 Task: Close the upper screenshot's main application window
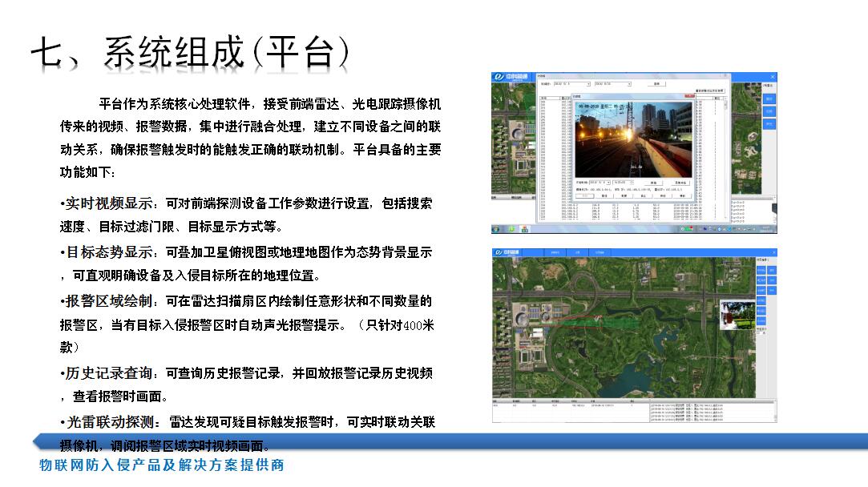point(773,77)
